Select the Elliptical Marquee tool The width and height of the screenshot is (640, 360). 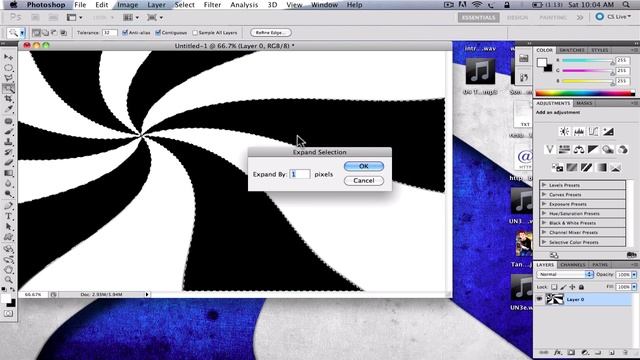(8, 68)
